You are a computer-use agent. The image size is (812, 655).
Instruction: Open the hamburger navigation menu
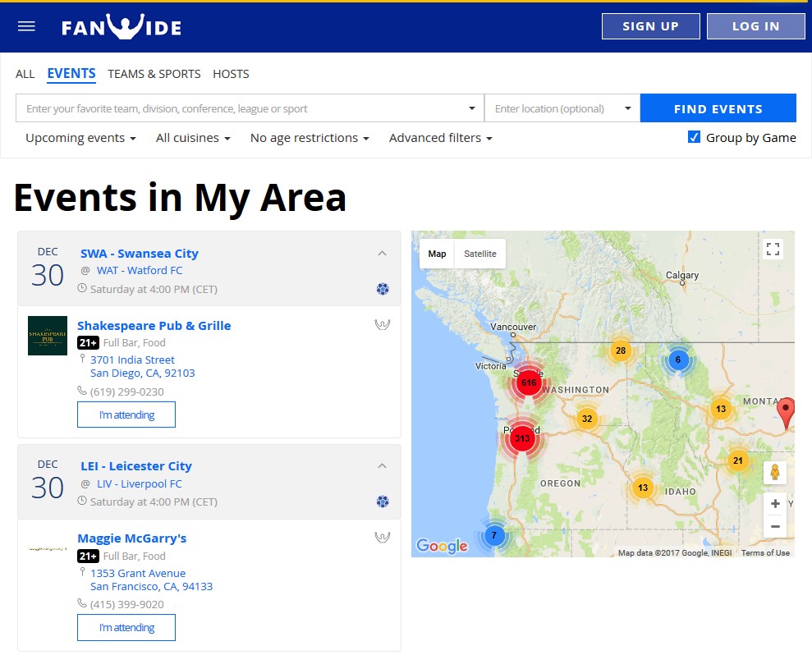coord(26,26)
